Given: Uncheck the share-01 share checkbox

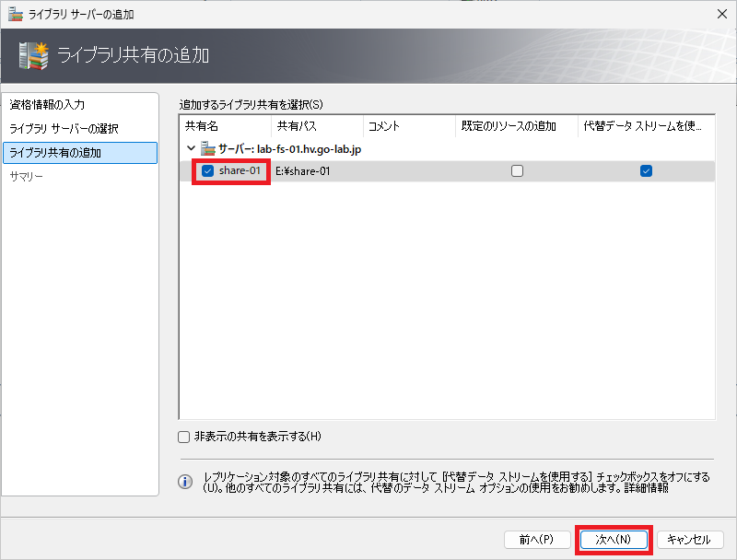Looking at the screenshot, I should pyautogui.click(x=208, y=171).
